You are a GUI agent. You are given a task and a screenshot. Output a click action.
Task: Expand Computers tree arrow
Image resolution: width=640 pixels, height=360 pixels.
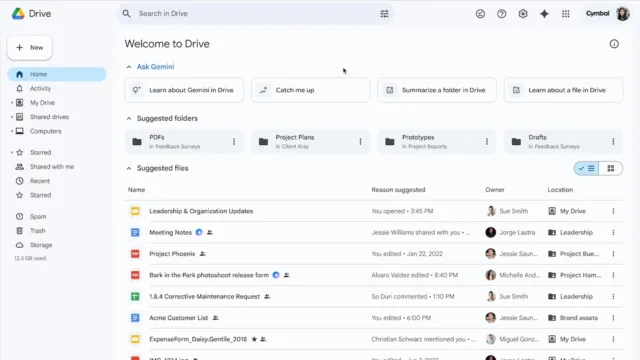12,131
